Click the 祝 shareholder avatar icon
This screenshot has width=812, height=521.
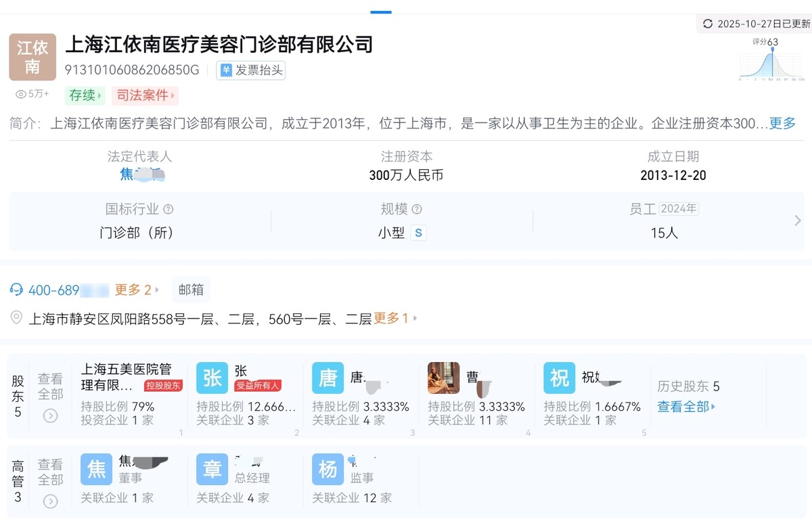pos(560,378)
